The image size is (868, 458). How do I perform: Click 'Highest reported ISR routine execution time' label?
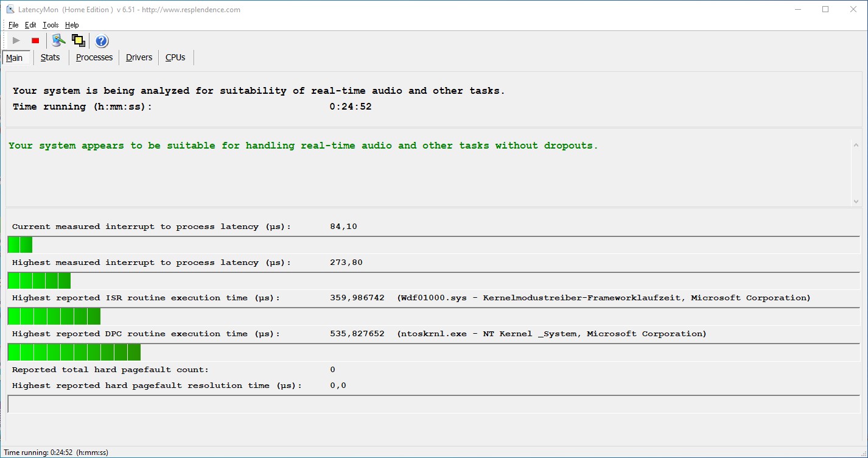[x=146, y=298]
